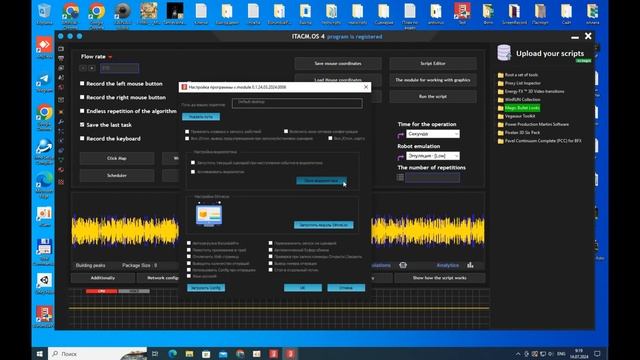Enable Record the left mouse button

82,83
